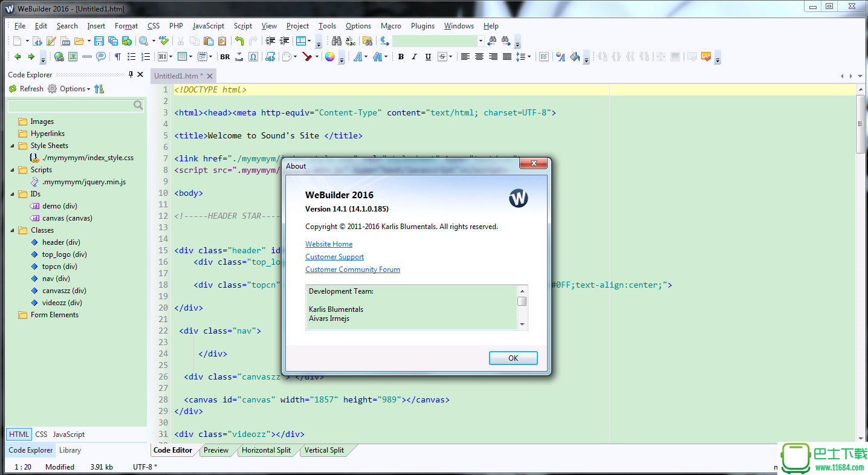Screen dimensions: 868x475
Task: Switch to the Library tab
Action: pos(70,450)
